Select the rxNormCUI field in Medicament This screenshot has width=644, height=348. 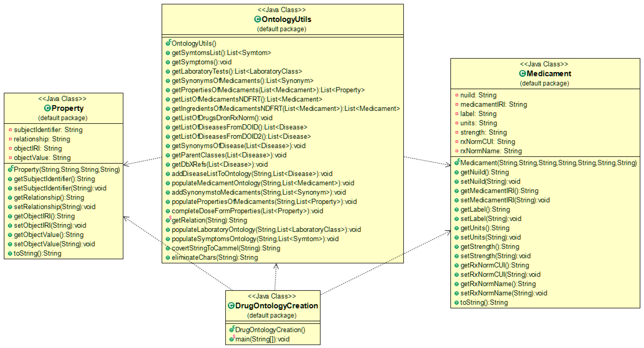click(488, 142)
